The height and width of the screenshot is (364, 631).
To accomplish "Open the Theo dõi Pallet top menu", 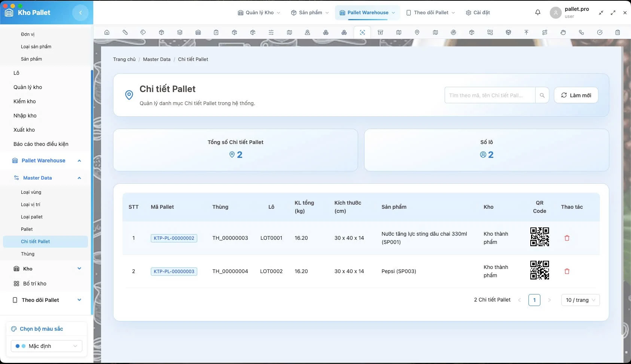I will (431, 12).
